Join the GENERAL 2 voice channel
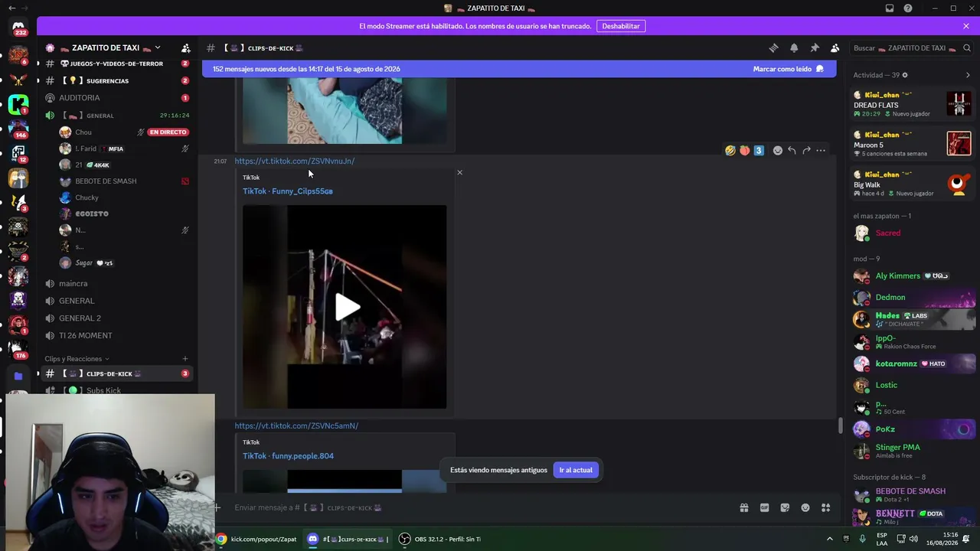This screenshot has width=980, height=551. (116, 318)
